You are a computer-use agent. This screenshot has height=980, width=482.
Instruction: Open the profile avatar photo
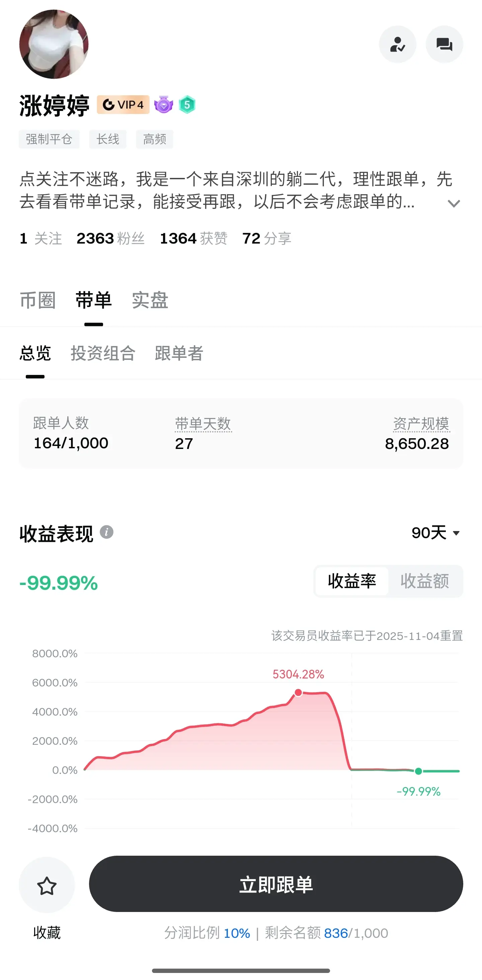(x=54, y=44)
